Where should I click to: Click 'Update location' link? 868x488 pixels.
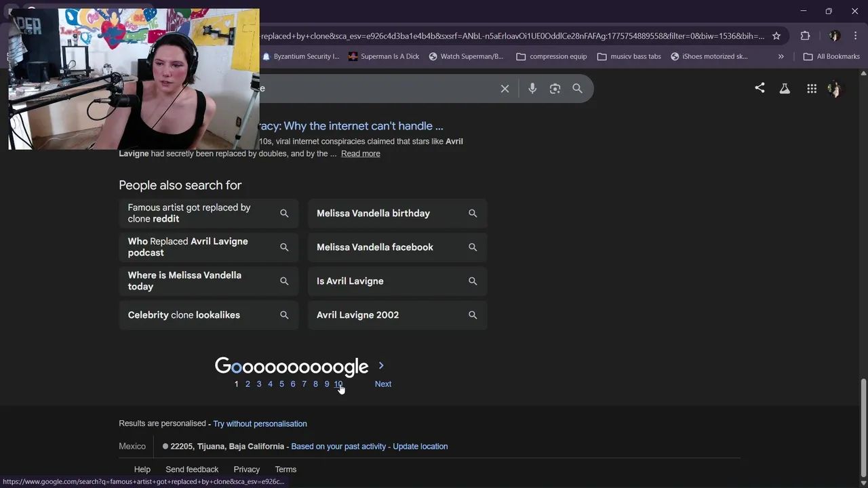tap(420, 447)
